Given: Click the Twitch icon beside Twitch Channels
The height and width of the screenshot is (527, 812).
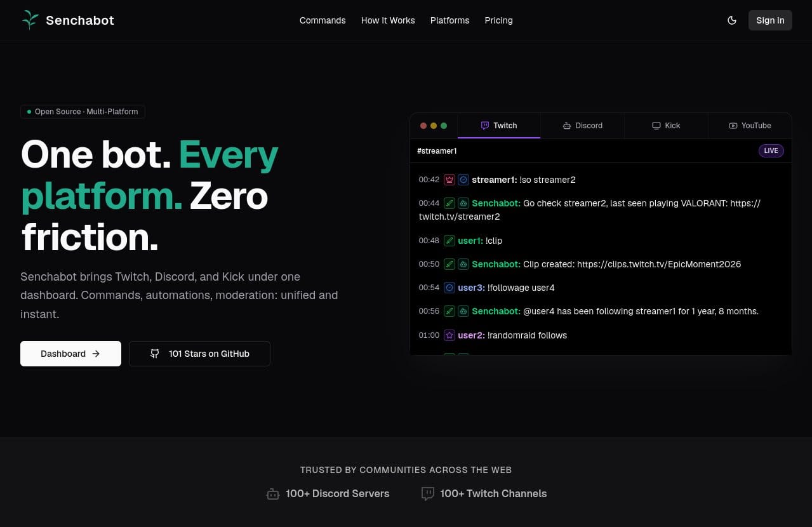Looking at the screenshot, I should [x=428, y=494].
